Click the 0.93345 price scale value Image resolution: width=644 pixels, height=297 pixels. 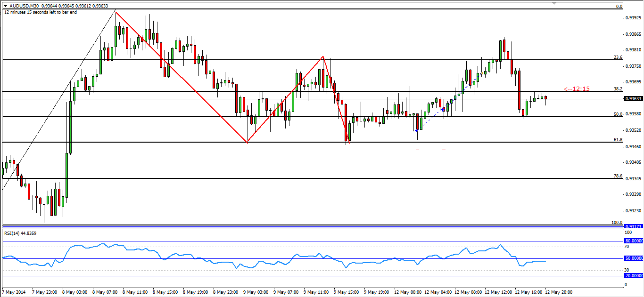pyautogui.click(x=633, y=179)
